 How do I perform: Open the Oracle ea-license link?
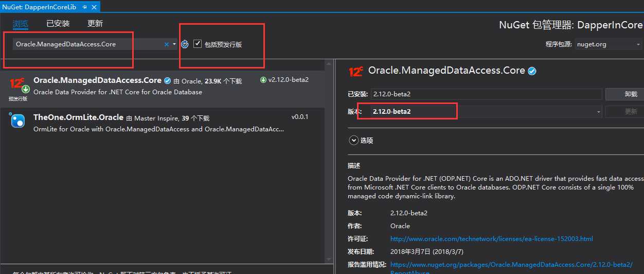[x=492, y=239]
